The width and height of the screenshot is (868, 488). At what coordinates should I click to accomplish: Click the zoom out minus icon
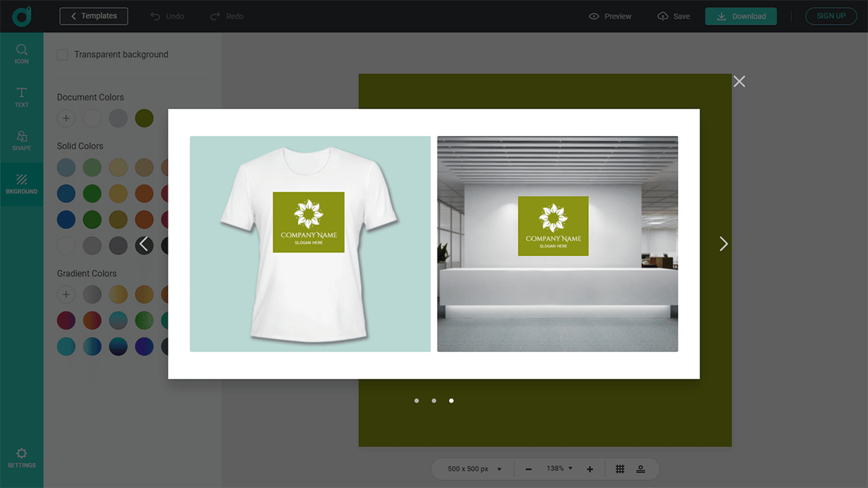click(529, 469)
